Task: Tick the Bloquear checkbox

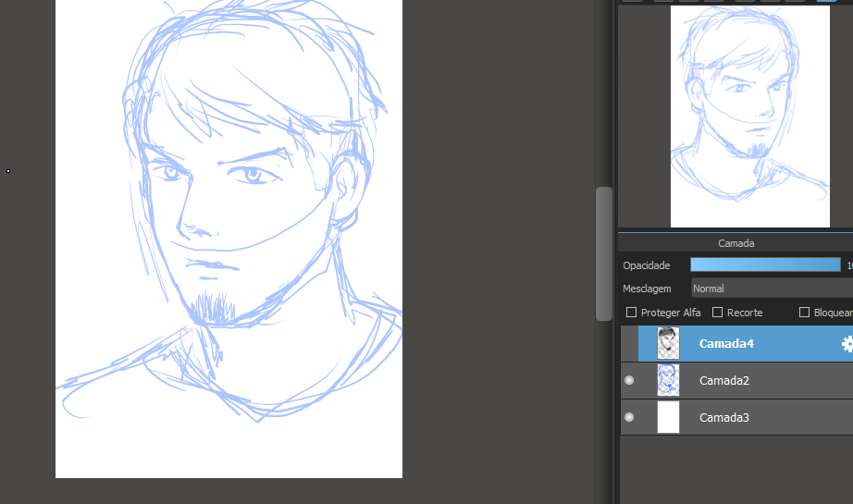Action: pyautogui.click(x=804, y=312)
